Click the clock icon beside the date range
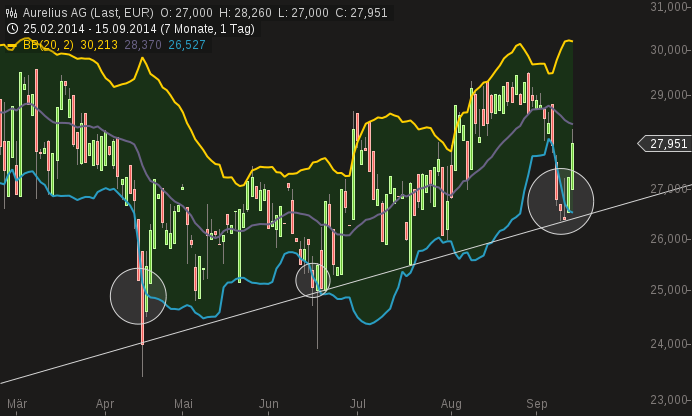 [x=11, y=28]
